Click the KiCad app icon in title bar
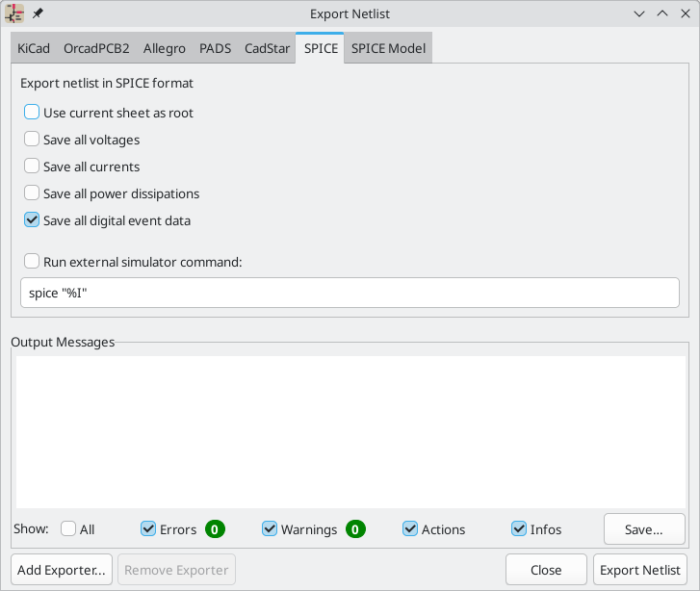The width and height of the screenshot is (700, 591). (x=14, y=14)
